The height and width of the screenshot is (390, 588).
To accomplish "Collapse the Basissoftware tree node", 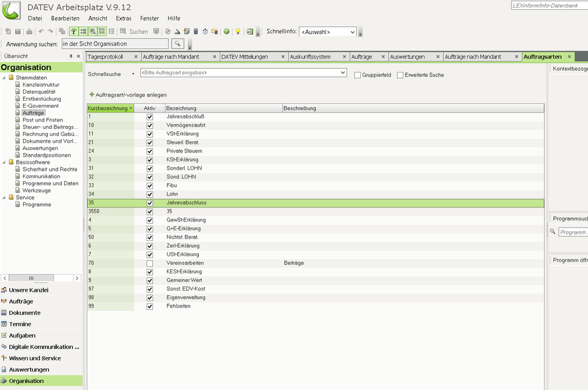I will [4, 162].
